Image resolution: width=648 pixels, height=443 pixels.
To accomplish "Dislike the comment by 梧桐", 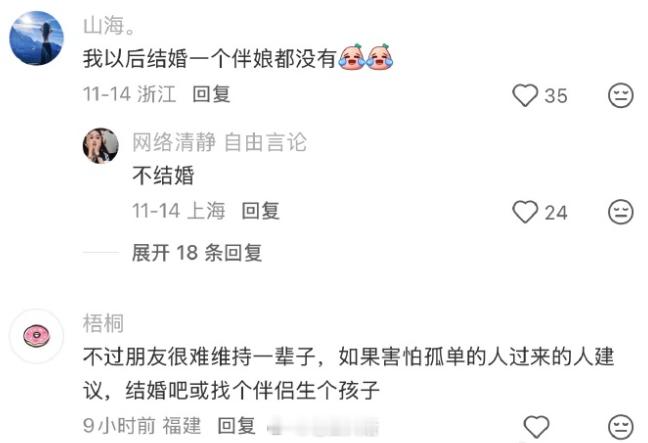I will tap(620, 426).
